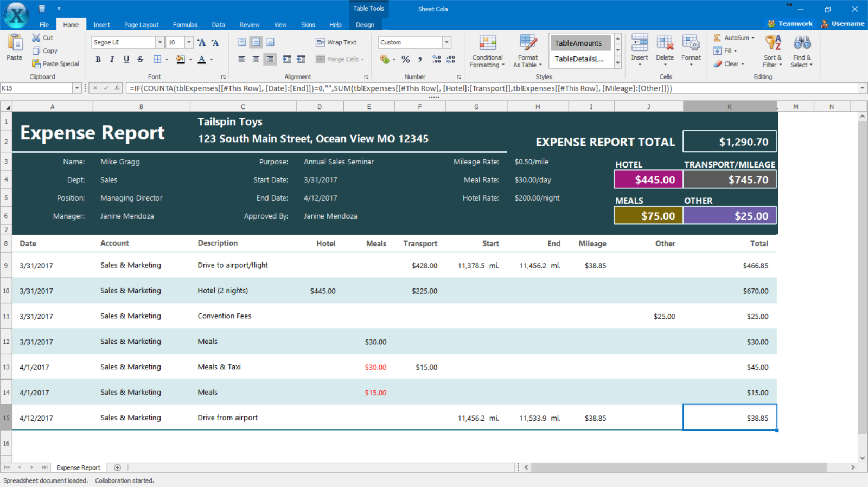Align text to the left
868x488 pixels.
[x=242, y=59]
